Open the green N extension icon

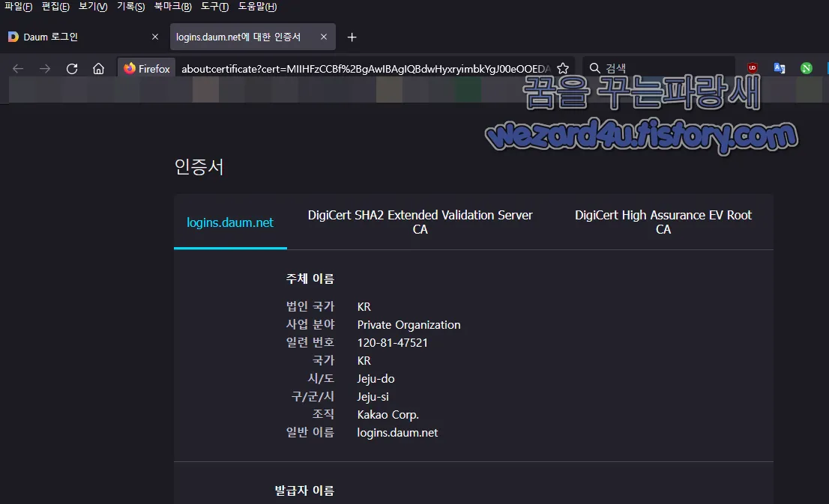click(807, 68)
